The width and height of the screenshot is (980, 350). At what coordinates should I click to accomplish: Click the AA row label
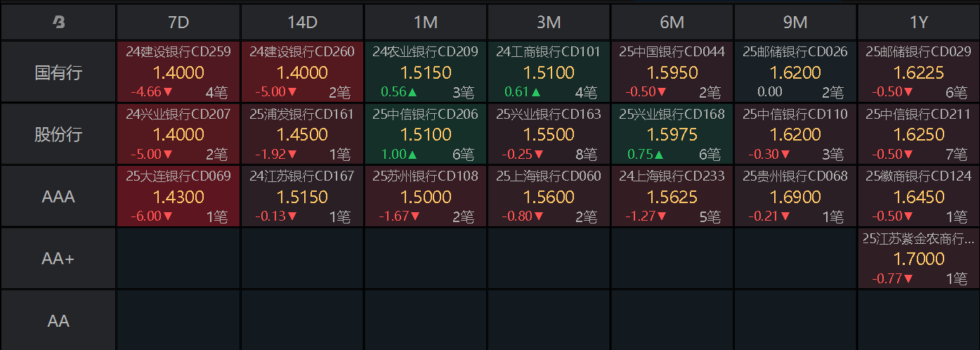tap(58, 320)
